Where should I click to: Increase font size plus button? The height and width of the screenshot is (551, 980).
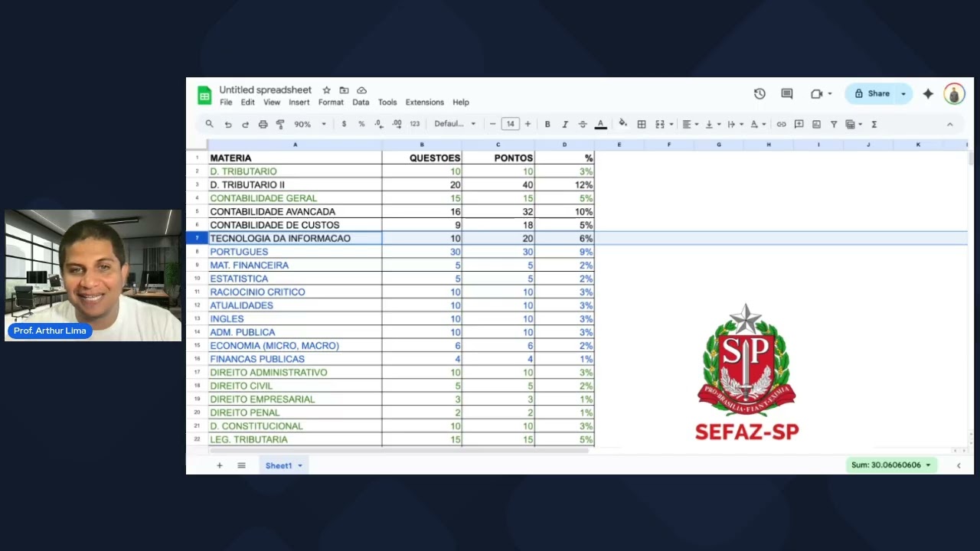(528, 124)
